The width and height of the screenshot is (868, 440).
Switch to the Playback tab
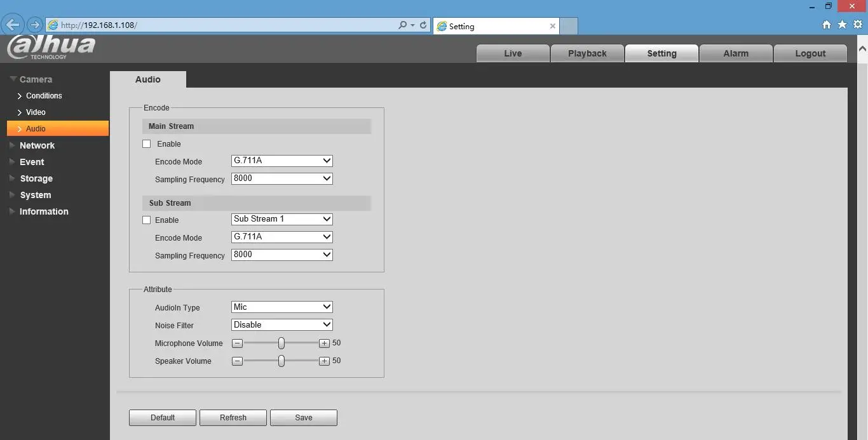[587, 53]
